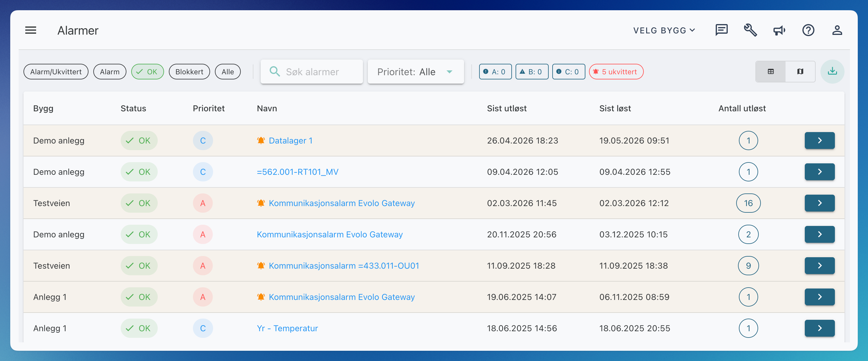Expand details for Yr - Temperatur row
868x361 pixels.
[x=820, y=328]
